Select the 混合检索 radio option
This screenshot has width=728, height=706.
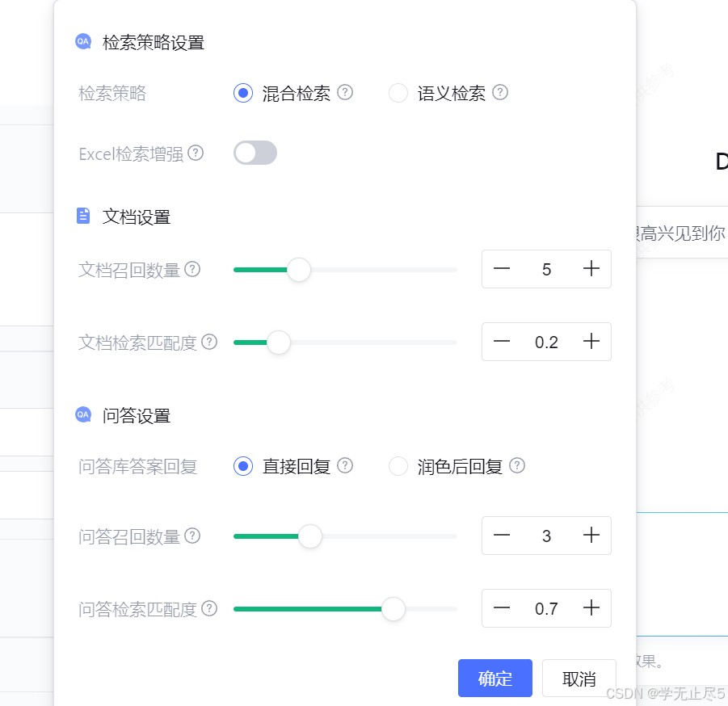click(243, 93)
